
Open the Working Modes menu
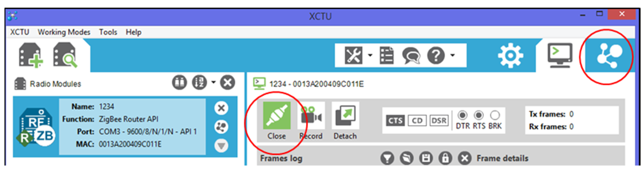[x=64, y=32]
